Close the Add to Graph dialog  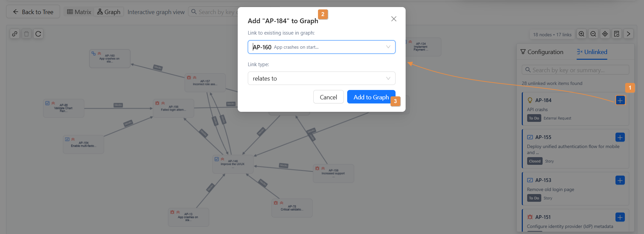(x=394, y=19)
